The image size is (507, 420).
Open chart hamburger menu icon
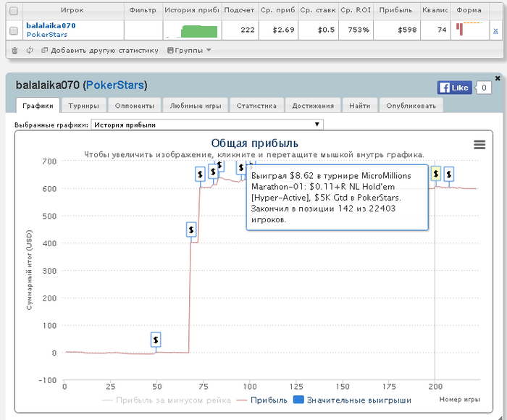click(x=479, y=145)
